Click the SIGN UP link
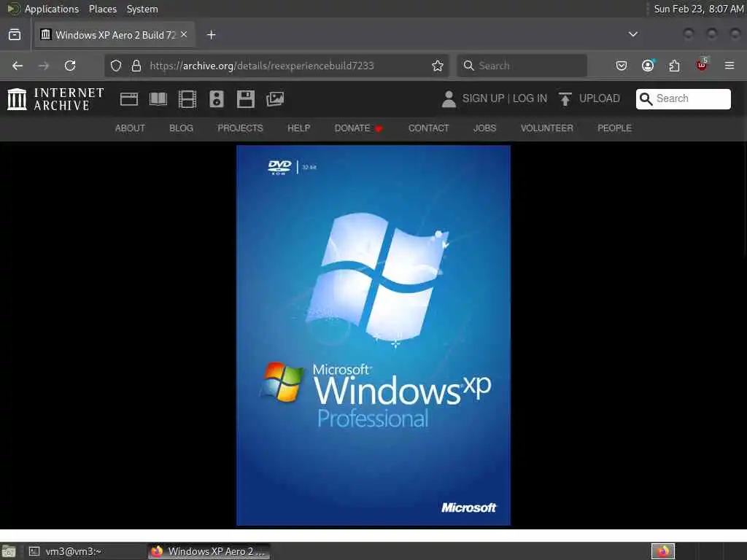The width and height of the screenshot is (747, 560). tap(483, 98)
